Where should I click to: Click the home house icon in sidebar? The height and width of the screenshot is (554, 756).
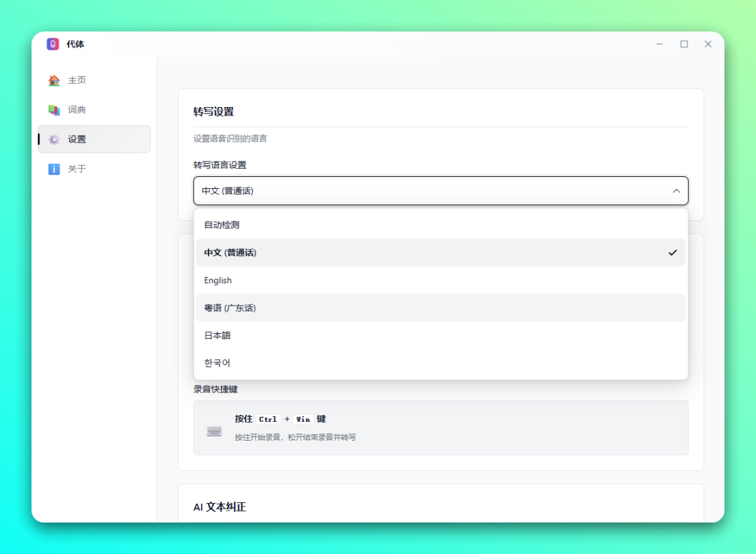pos(54,80)
